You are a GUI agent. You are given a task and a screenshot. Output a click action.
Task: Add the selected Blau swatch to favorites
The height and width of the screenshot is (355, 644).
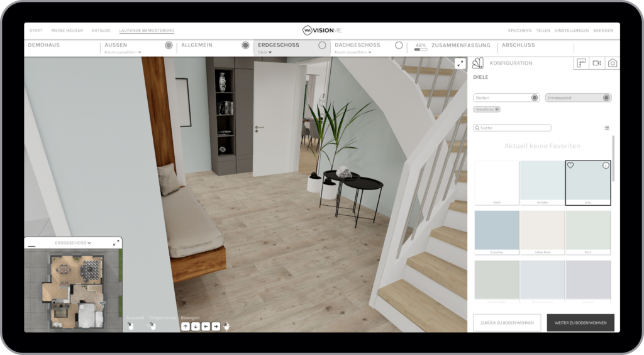(x=570, y=166)
